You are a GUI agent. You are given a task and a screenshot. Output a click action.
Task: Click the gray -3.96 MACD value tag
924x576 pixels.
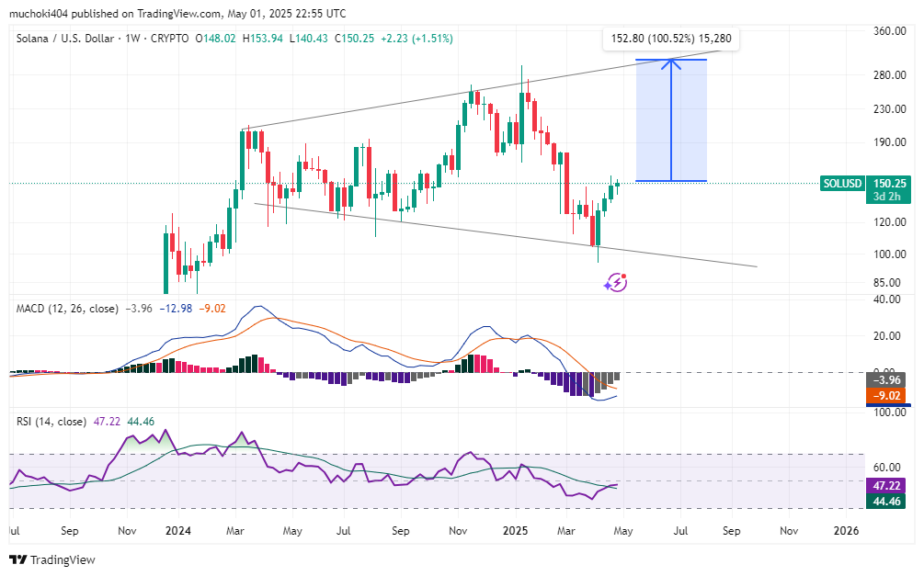click(x=889, y=379)
